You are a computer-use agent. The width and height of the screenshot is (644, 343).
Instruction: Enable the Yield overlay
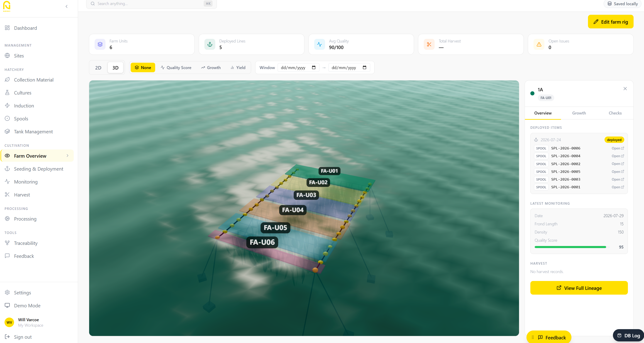(x=238, y=68)
